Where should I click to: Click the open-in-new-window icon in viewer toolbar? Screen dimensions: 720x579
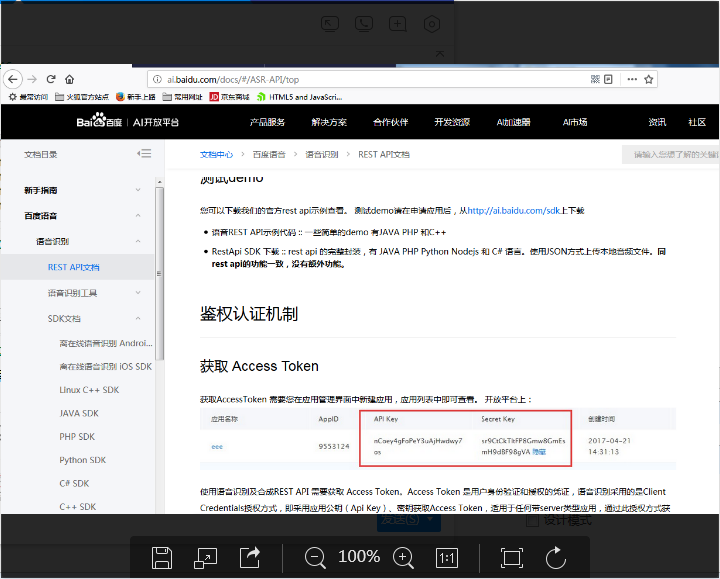coord(205,559)
